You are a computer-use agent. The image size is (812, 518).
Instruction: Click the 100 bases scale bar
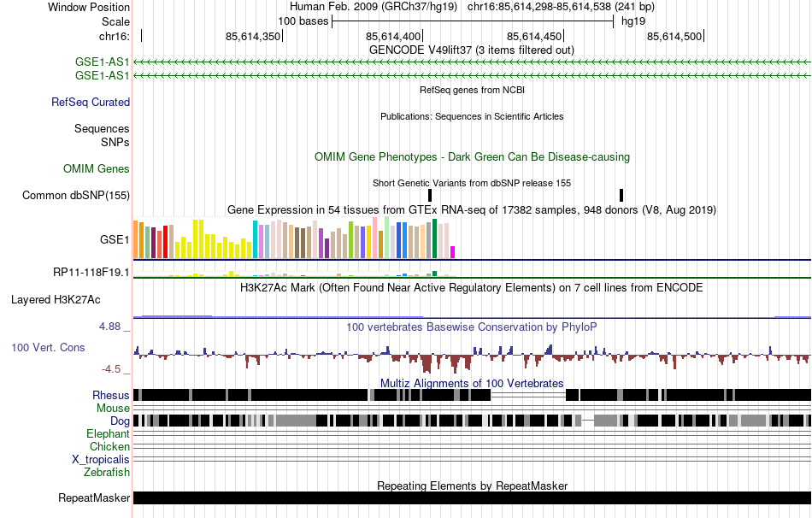(x=473, y=21)
